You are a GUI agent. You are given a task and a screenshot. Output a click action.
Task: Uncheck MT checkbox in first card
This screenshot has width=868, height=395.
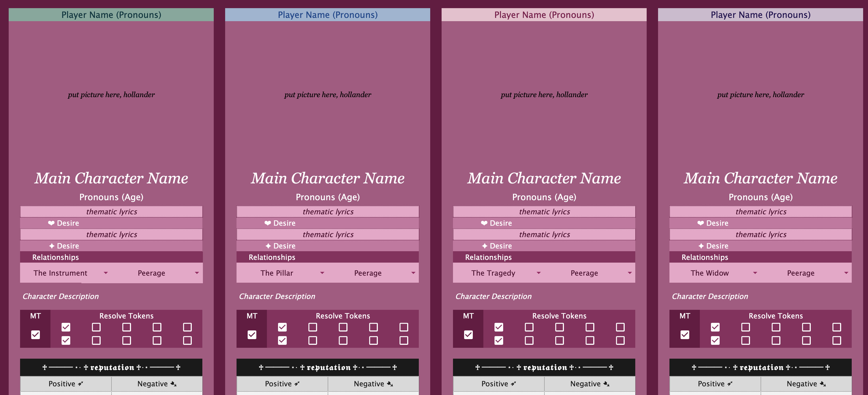click(35, 335)
